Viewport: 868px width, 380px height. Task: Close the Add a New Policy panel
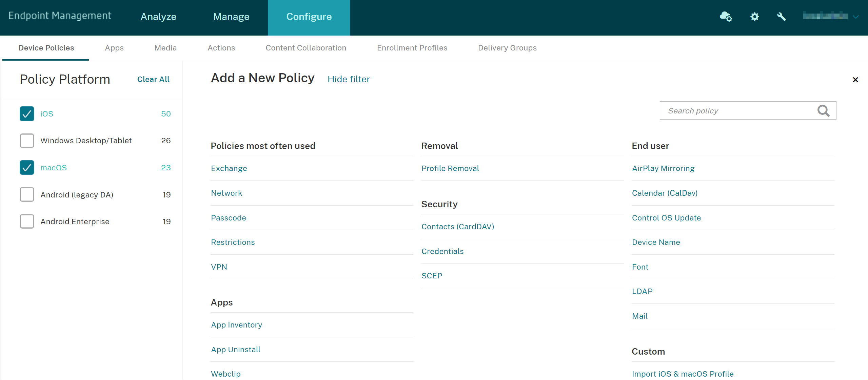click(855, 80)
